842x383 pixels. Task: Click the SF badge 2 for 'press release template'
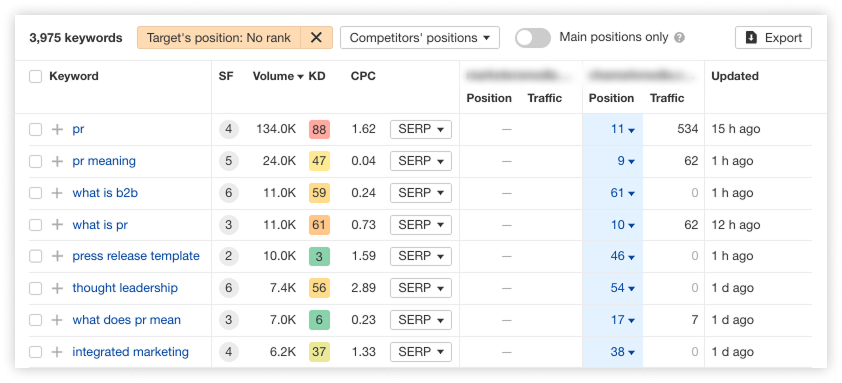[229, 256]
